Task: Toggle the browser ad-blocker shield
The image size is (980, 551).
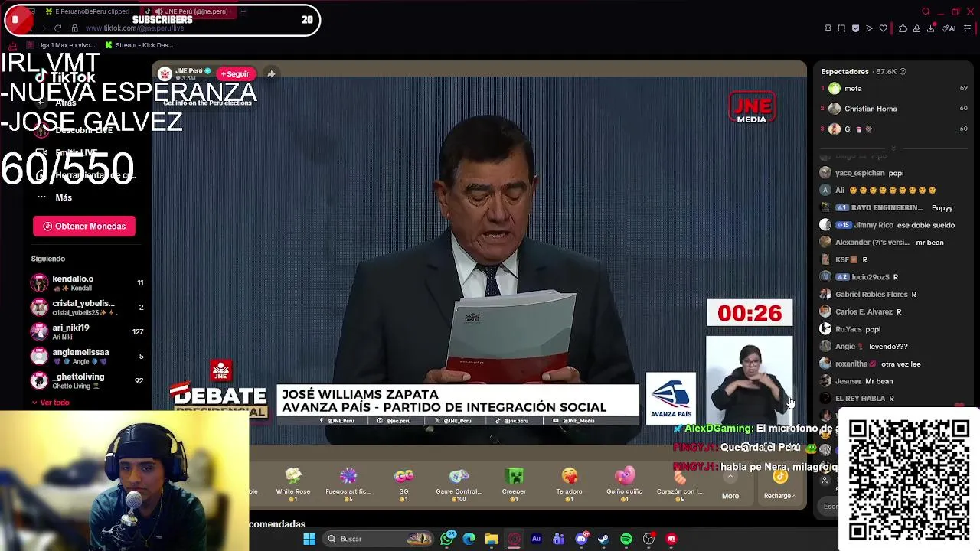Action: 855,28
